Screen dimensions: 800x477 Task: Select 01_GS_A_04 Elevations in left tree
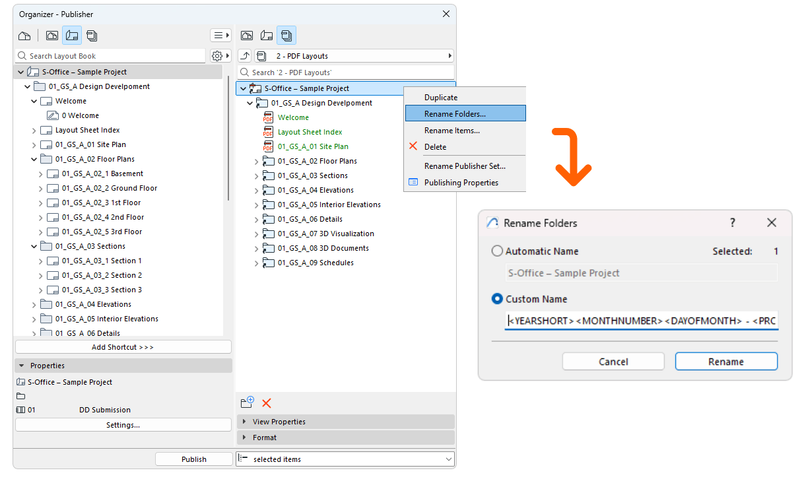tap(93, 305)
